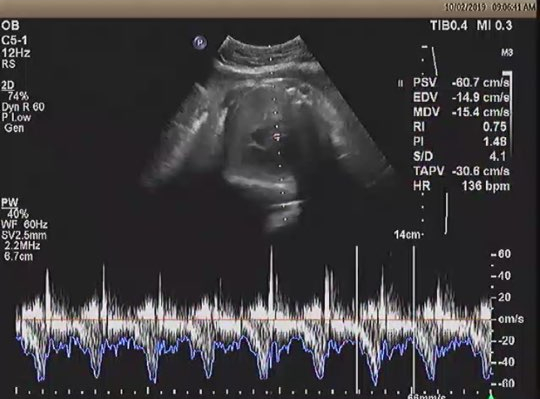Select the M3 focus indicator

pyautogui.click(x=507, y=53)
